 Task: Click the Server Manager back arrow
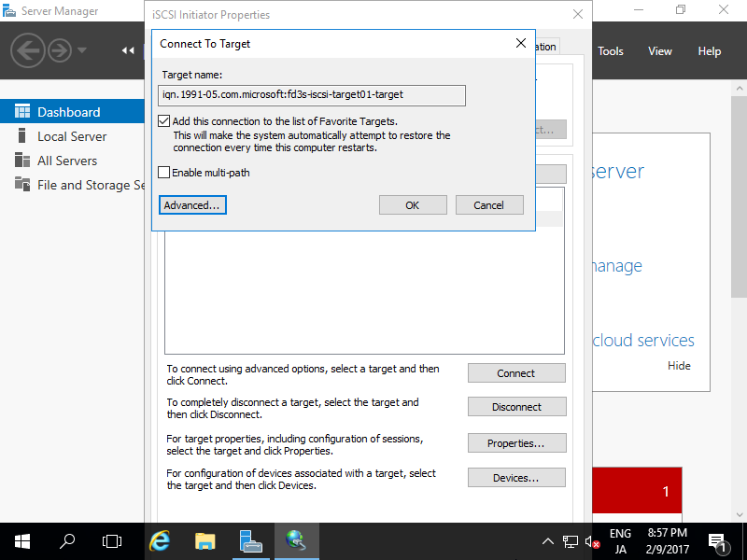(28, 50)
